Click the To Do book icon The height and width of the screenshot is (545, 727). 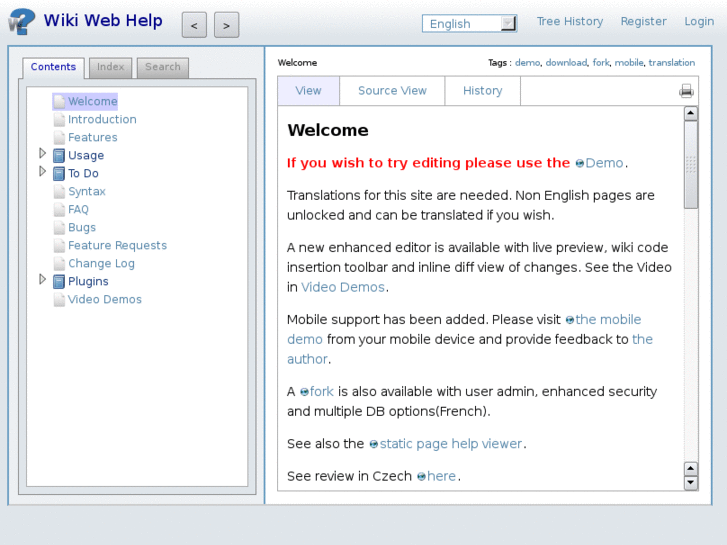click(x=59, y=173)
